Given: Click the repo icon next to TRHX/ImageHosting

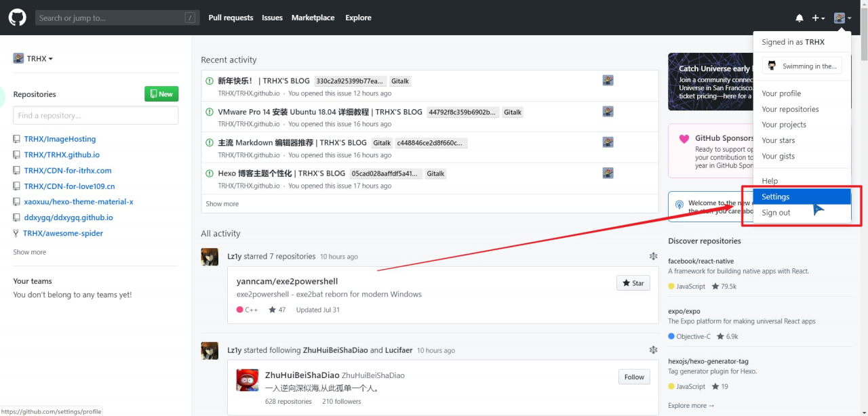Looking at the screenshot, I should [x=17, y=139].
